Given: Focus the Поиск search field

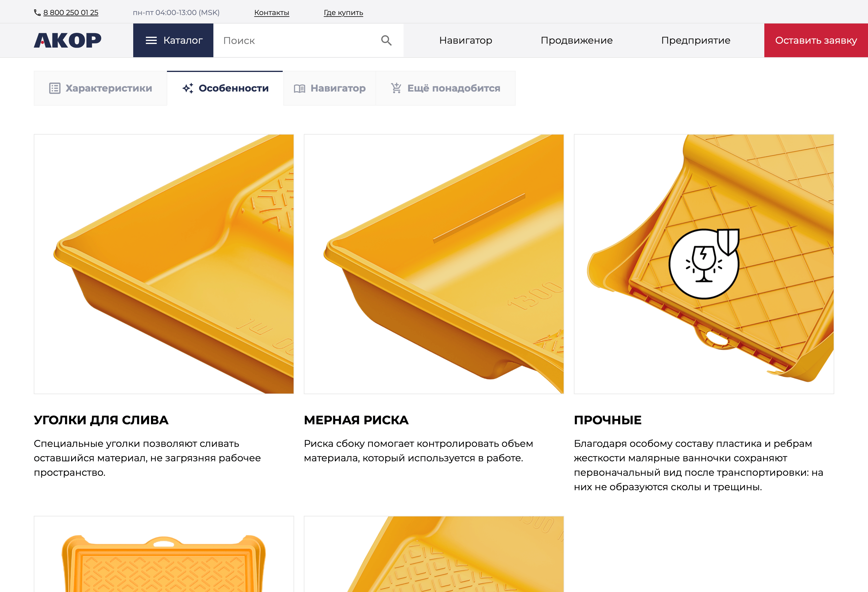Looking at the screenshot, I should coord(297,40).
